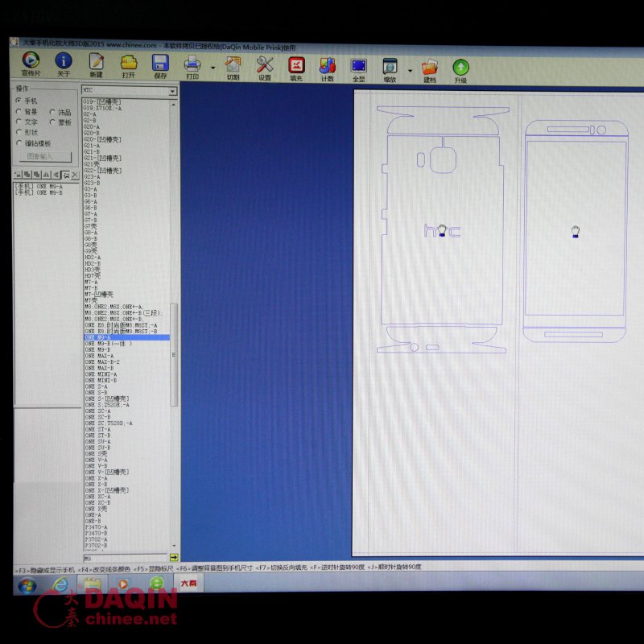Viewport: 644px width, 644px height.
Task: Select the [手机] ONE M9-A layer
Action: pyautogui.click(x=39, y=187)
